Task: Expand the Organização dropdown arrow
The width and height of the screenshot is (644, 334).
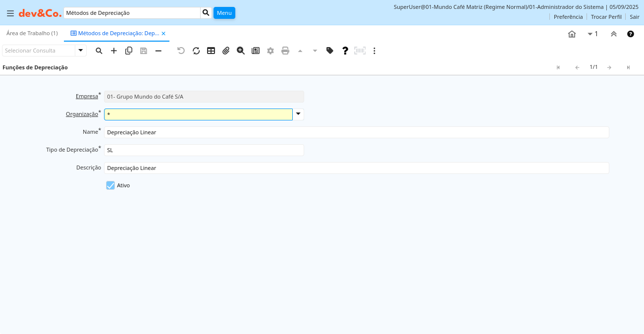Action: click(x=298, y=114)
